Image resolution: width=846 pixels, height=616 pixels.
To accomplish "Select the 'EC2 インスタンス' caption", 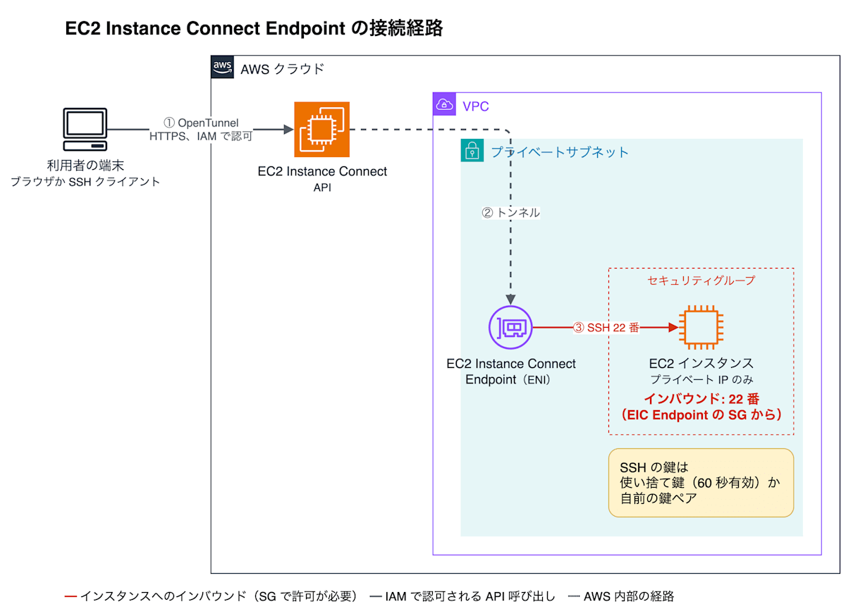I will (x=701, y=363).
